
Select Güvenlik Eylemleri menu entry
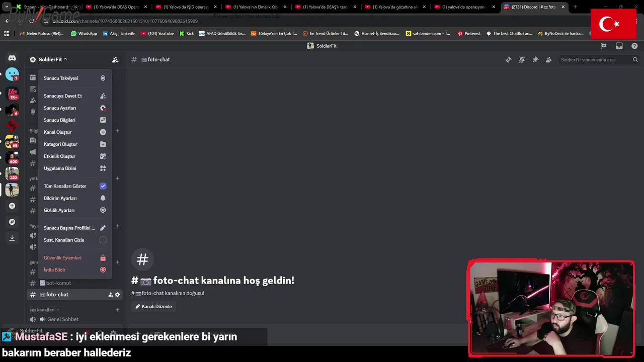pos(75,258)
